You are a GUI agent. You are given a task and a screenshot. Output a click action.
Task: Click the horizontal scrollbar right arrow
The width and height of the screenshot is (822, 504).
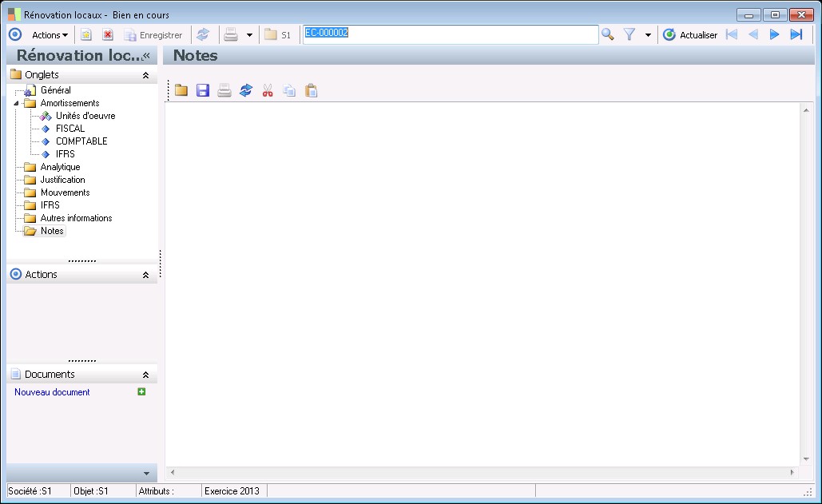792,473
